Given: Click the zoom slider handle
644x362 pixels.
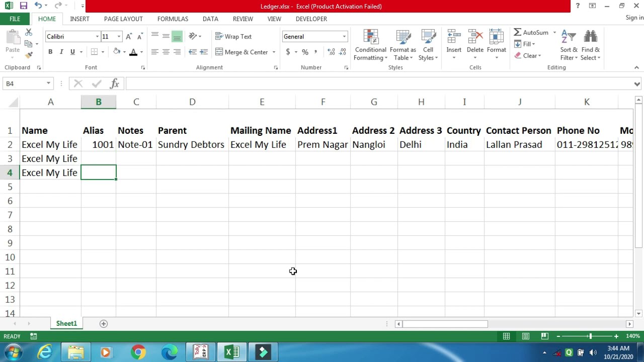Looking at the screenshot, I should [x=590, y=336].
